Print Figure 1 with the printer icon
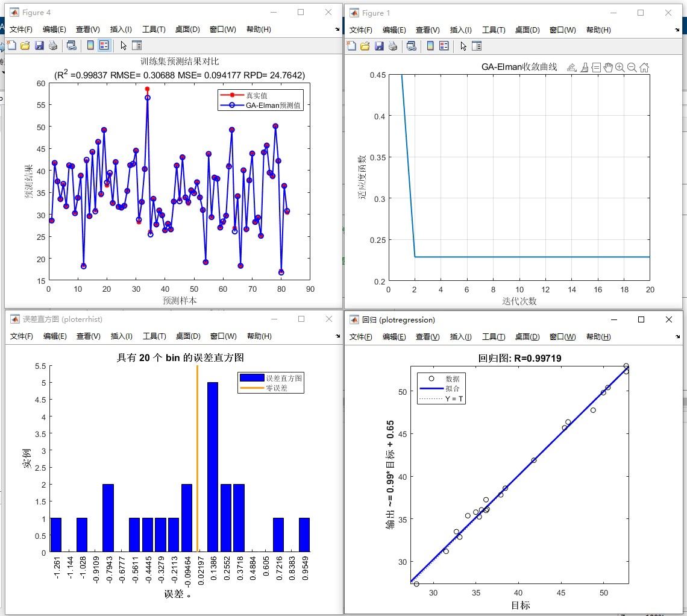Viewport: 687px width, 616px height. click(393, 46)
